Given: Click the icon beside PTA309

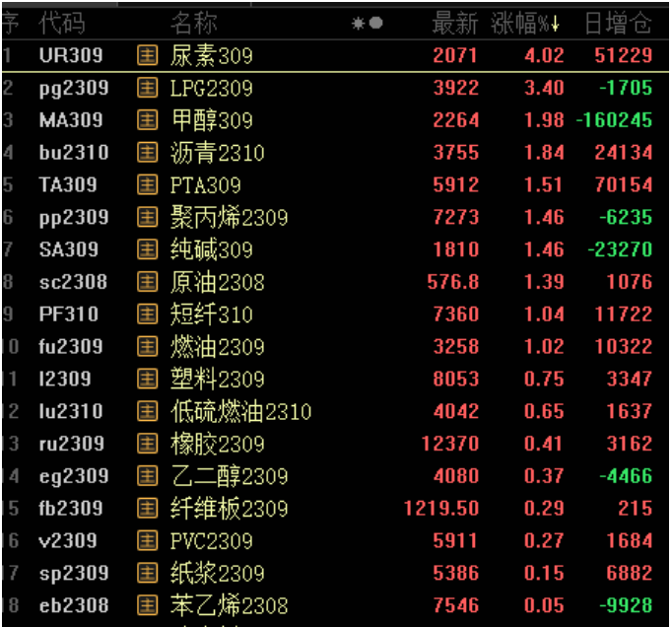Looking at the screenshot, I should pyautogui.click(x=147, y=185).
